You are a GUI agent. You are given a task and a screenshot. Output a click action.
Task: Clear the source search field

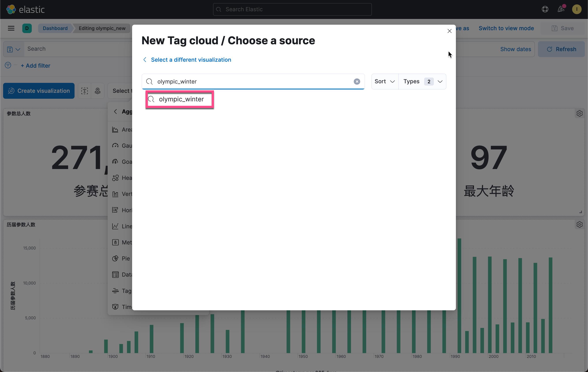pyautogui.click(x=357, y=82)
